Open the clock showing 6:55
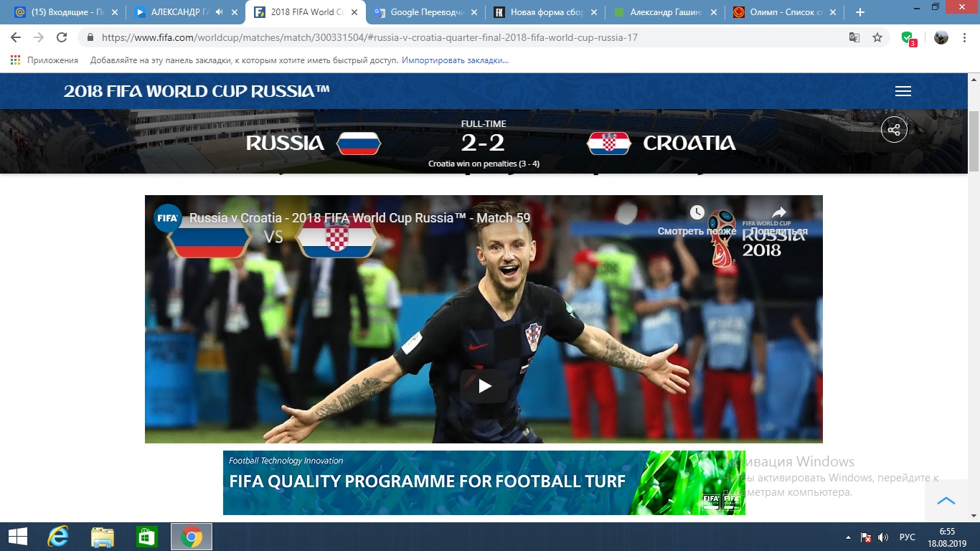Screen dimensions: 980x551 (x=948, y=537)
